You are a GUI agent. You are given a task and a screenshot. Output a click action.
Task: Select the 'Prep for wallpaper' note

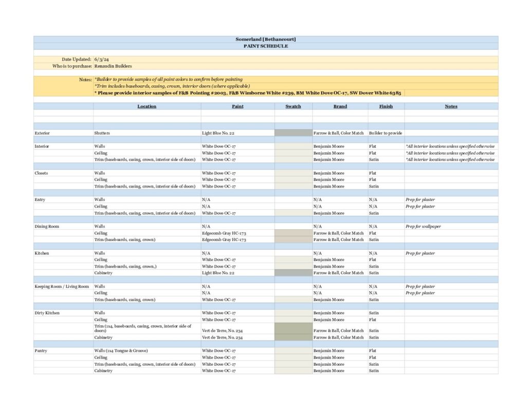tap(423, 226)
